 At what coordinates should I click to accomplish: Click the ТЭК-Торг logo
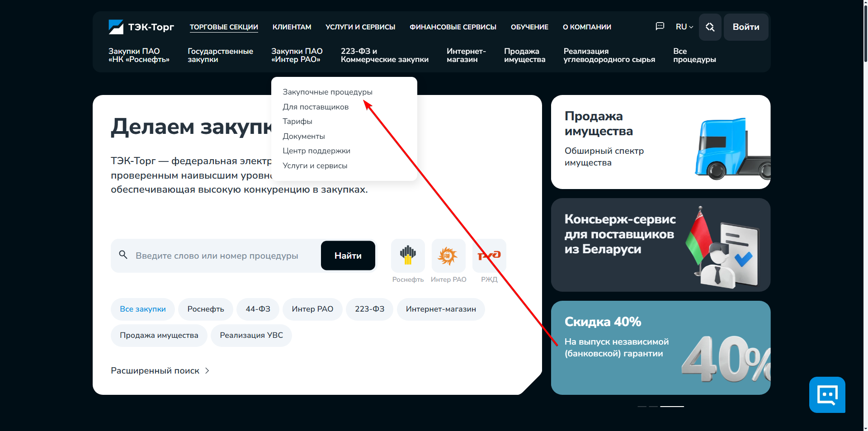pos(141,27)
